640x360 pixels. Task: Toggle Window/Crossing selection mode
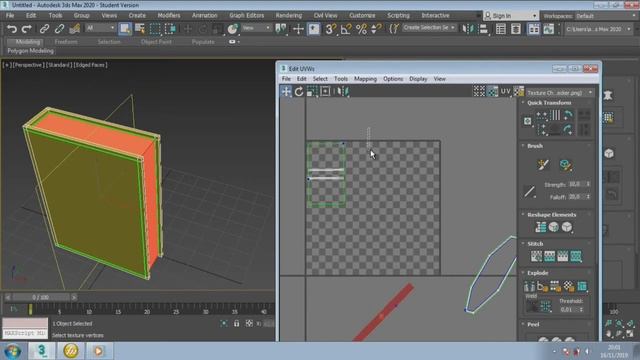(170, 29)
